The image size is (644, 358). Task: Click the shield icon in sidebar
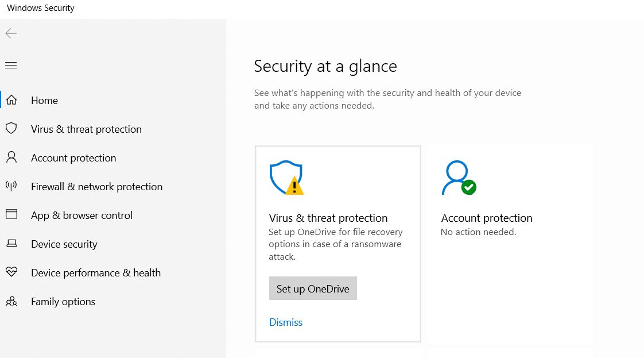click(x=11, y=128)
